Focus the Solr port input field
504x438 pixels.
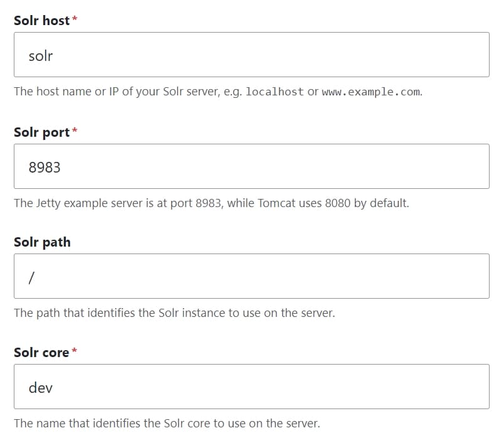251,166
